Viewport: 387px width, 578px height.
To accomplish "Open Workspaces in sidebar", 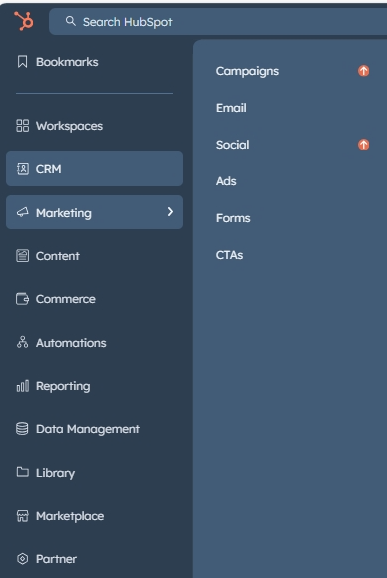I will [69, 126].
